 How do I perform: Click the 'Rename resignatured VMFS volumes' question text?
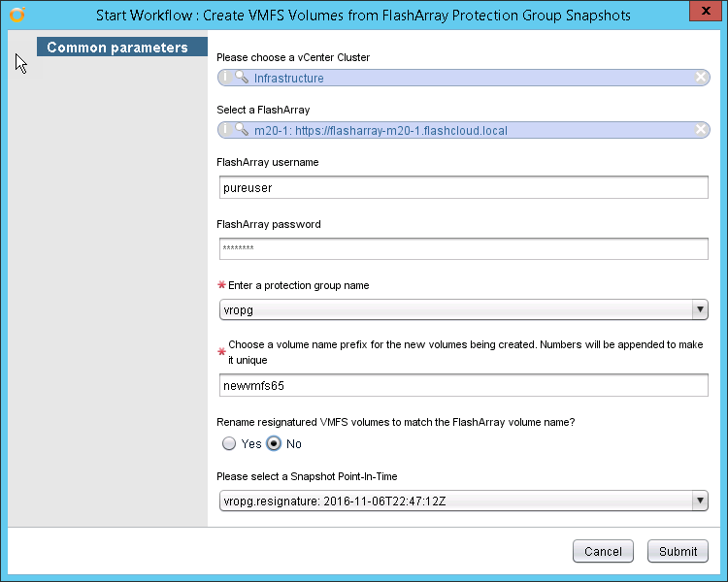[396, 422]
